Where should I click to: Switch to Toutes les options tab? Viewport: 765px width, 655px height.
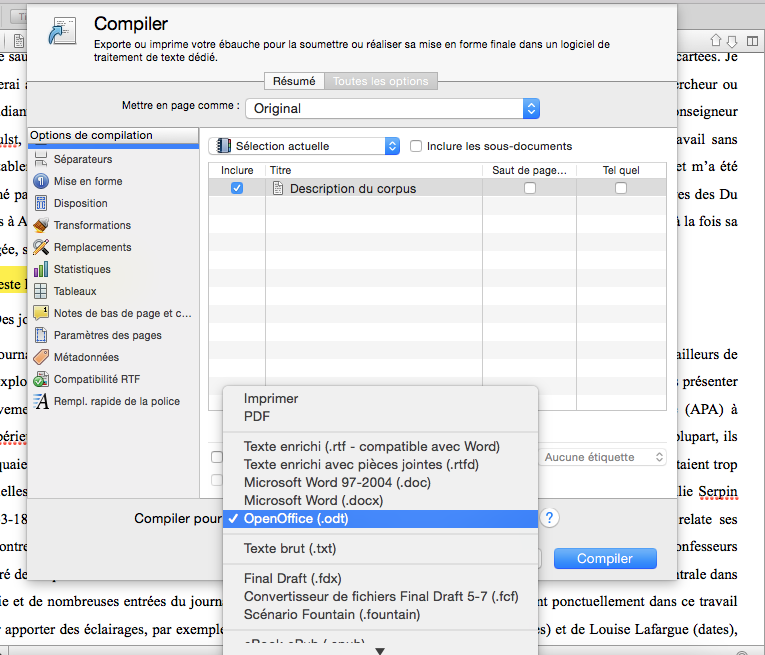pos(381,81)
